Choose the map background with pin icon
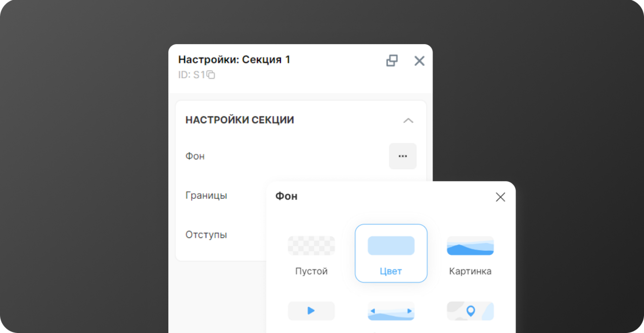 pyautogui.click(x=470, y=311)
